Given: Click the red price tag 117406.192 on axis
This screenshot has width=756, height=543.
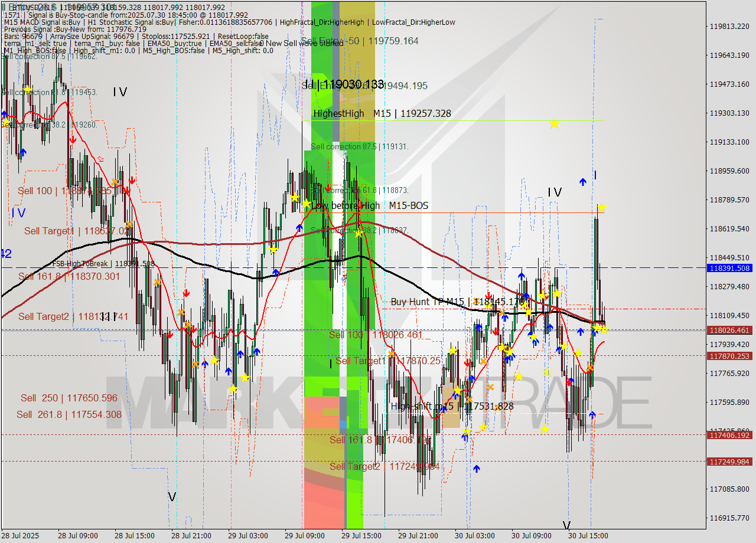Looking at the screenshot, I should coord(731,436).
